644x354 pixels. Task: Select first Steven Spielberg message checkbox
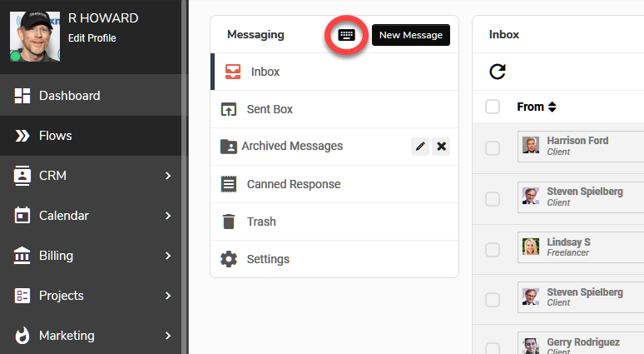pyautogui.click(x=493, y=199)
